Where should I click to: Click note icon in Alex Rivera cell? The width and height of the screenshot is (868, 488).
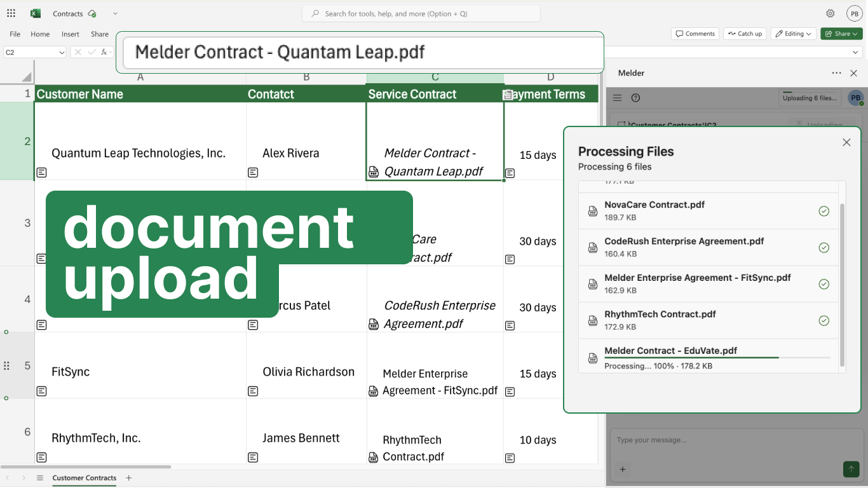tap(253, 172)
